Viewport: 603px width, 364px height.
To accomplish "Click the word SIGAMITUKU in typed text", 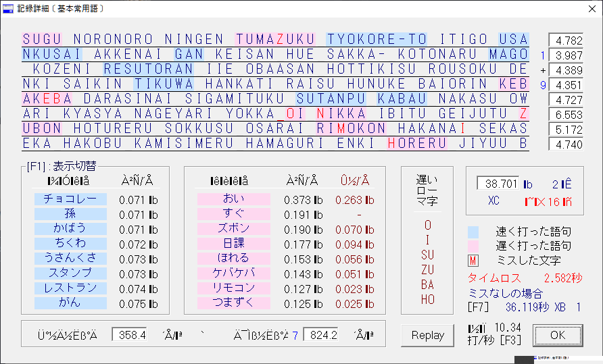I will click(x=235, y=99).
